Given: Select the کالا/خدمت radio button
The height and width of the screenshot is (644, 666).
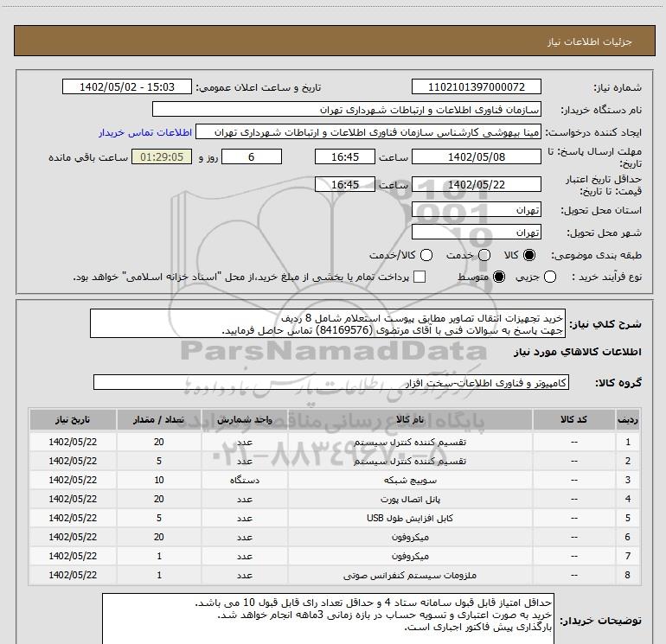Looking at the screenshot, I should click(x=426, y=255).
